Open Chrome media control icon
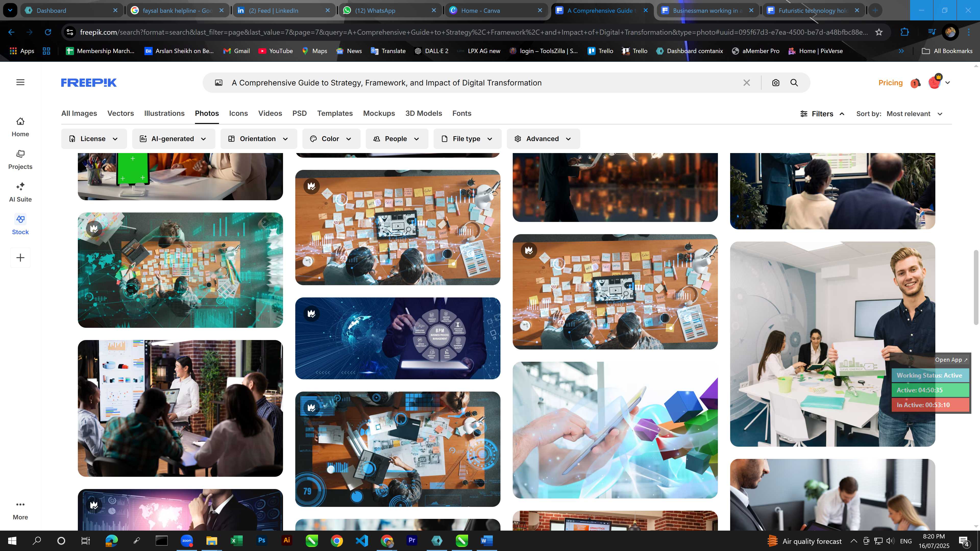 click(932, 32)
